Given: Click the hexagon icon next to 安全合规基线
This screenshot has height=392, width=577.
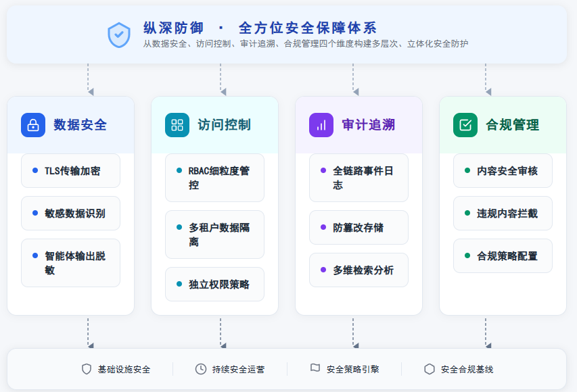Looking at the screenshot, I should [x=430, y=369].
